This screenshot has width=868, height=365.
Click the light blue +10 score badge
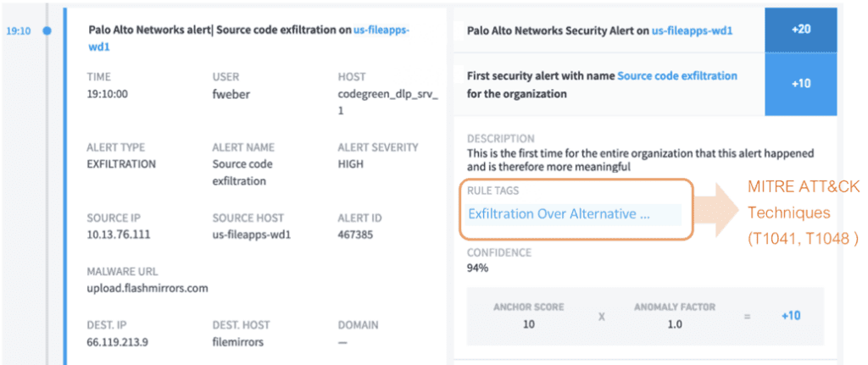(800, 83)
